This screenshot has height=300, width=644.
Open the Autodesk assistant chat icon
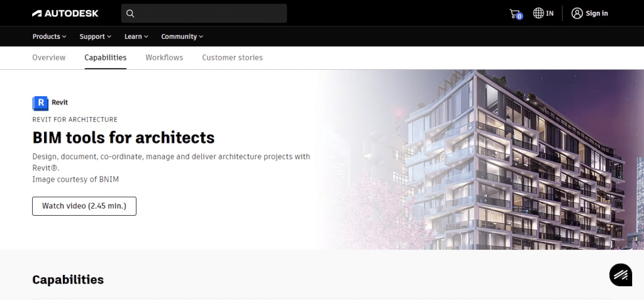(x=621, y=275)
